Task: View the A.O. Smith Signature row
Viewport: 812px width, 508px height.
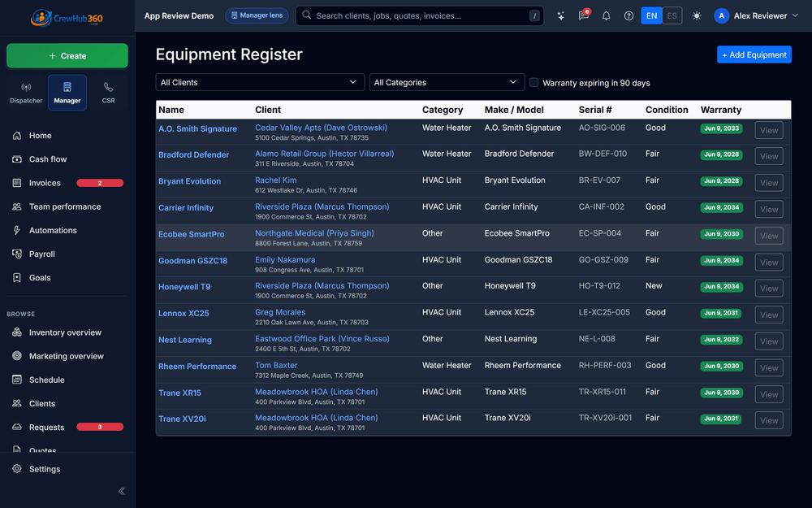Action: click(x=769, y=130)
